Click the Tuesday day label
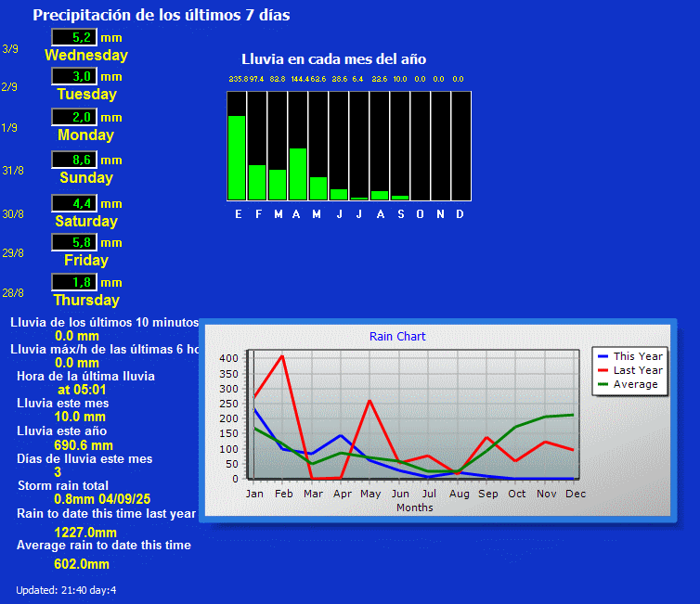Screen dimensions: 700x604 point(86,94)
